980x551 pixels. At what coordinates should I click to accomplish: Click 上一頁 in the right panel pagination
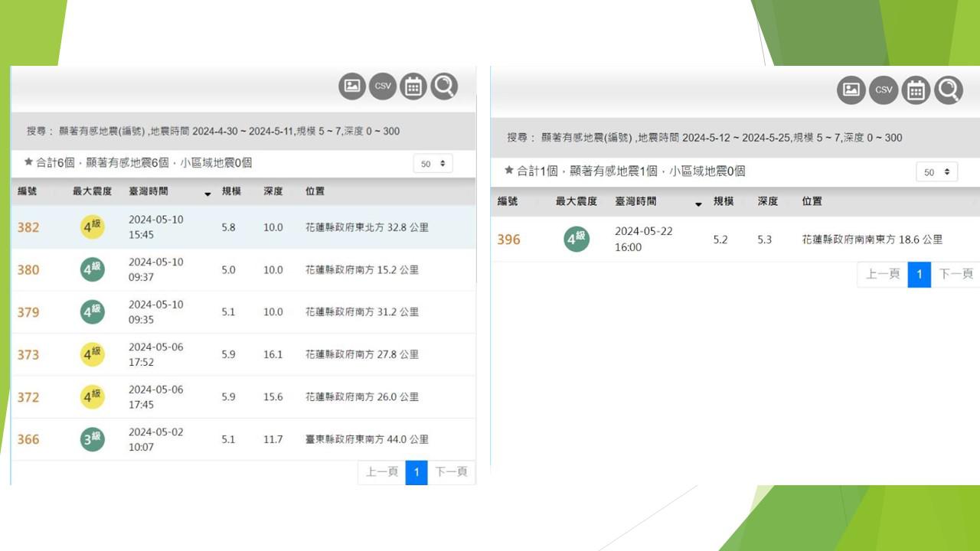(x=882, y=274)
